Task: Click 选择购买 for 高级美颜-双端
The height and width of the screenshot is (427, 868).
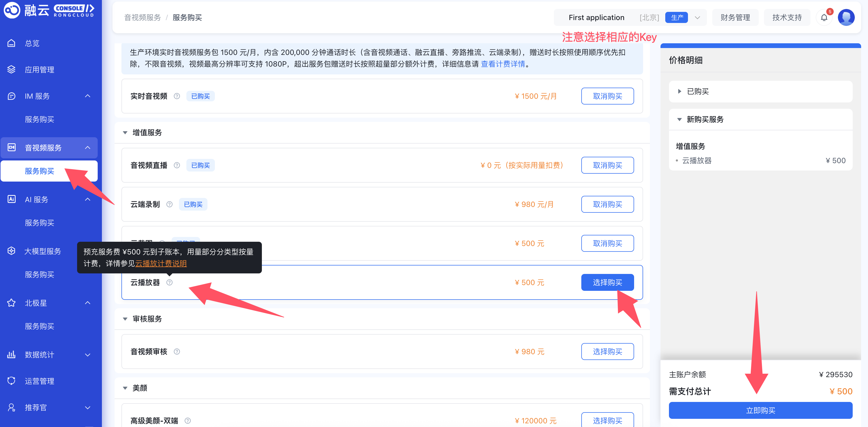Action: [607, 420]
